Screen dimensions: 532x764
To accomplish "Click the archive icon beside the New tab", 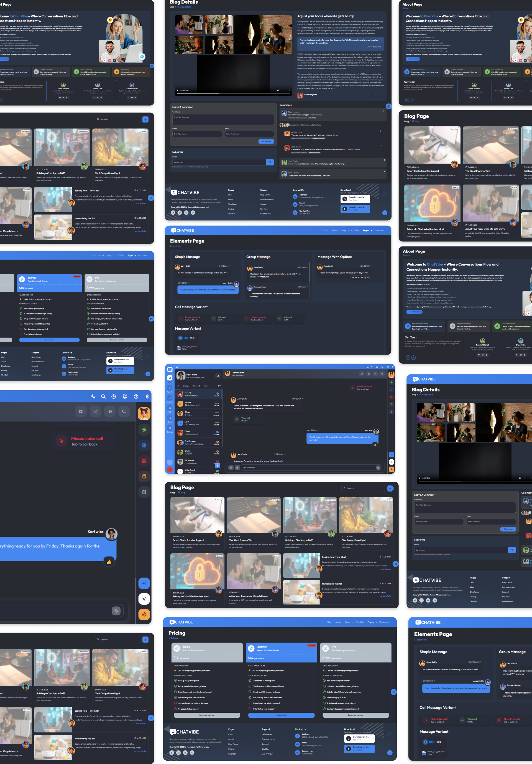I will pos(219,386).
